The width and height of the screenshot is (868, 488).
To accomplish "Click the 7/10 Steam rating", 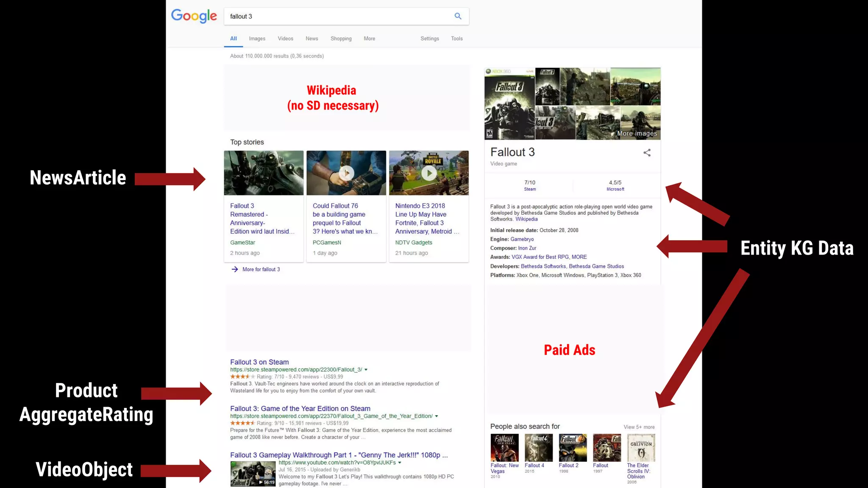I will (530, 186).
